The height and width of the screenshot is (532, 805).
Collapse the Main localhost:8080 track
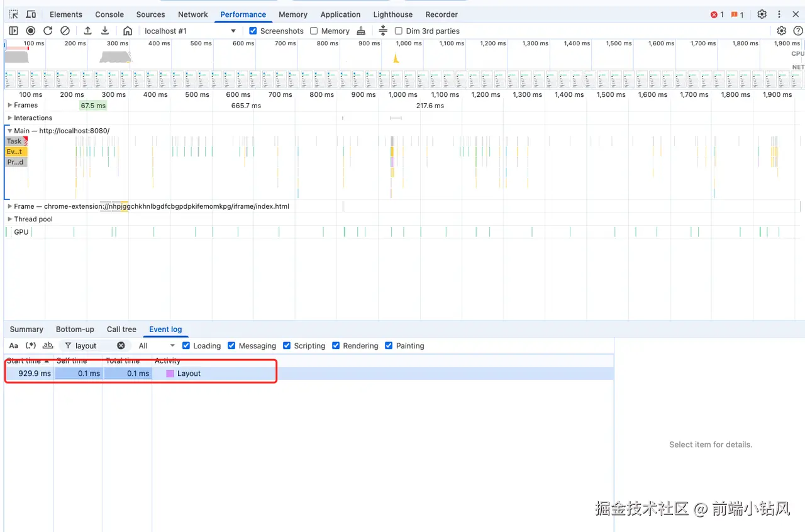tap(9, 131)
